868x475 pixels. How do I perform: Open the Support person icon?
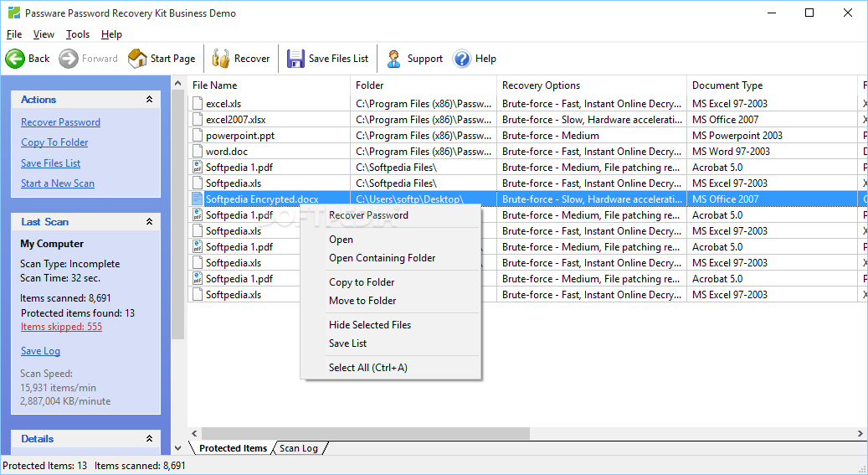393,58
